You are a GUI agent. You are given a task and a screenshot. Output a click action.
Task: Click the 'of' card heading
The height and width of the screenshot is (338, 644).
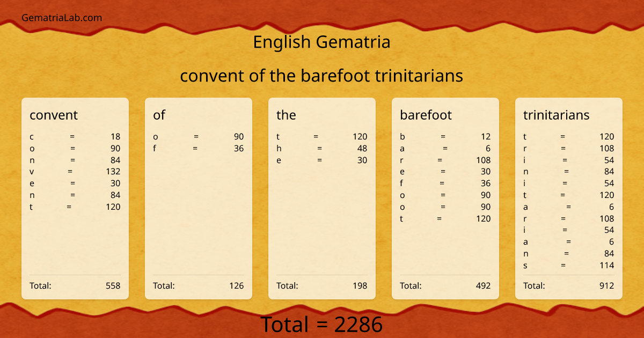[159, 115]
